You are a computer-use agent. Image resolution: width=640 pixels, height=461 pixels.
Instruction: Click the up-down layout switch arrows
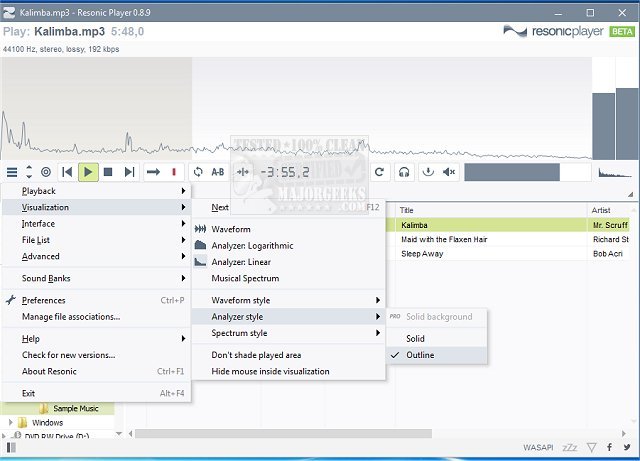(x=29, y=172)
